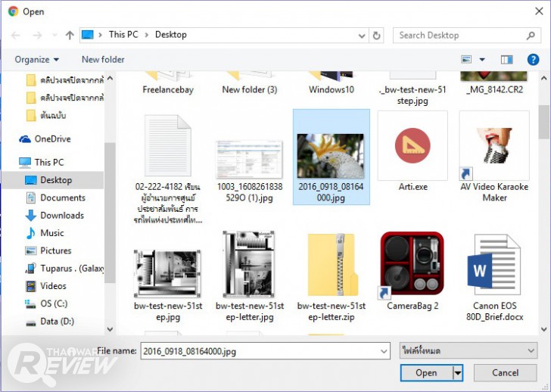Open the Organize menu
This screenshot has height=392, width=551.
(36, 59)
